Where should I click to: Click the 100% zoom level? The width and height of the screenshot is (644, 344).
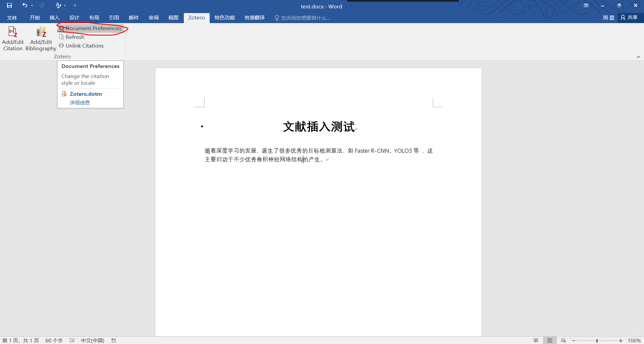[634, 340]
